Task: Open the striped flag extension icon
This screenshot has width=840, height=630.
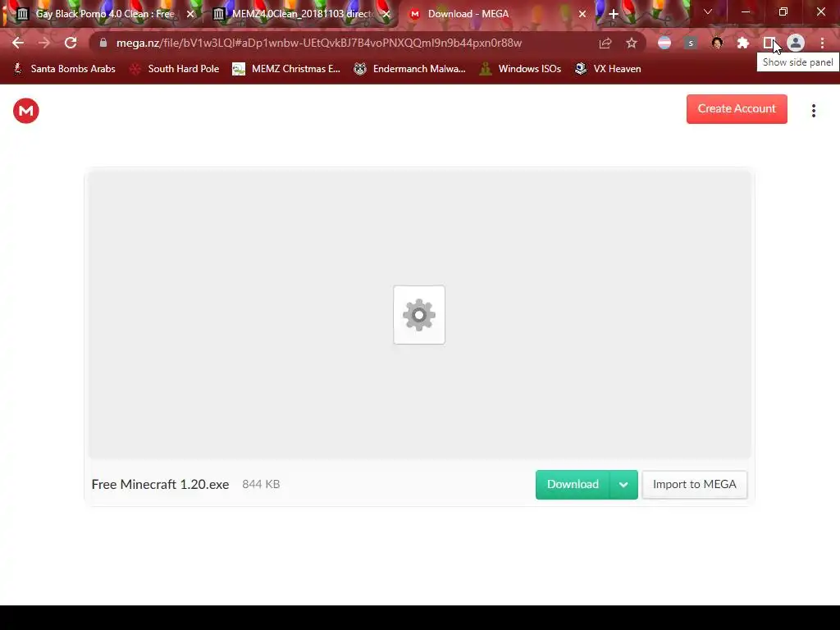Action: coord(664,43)
